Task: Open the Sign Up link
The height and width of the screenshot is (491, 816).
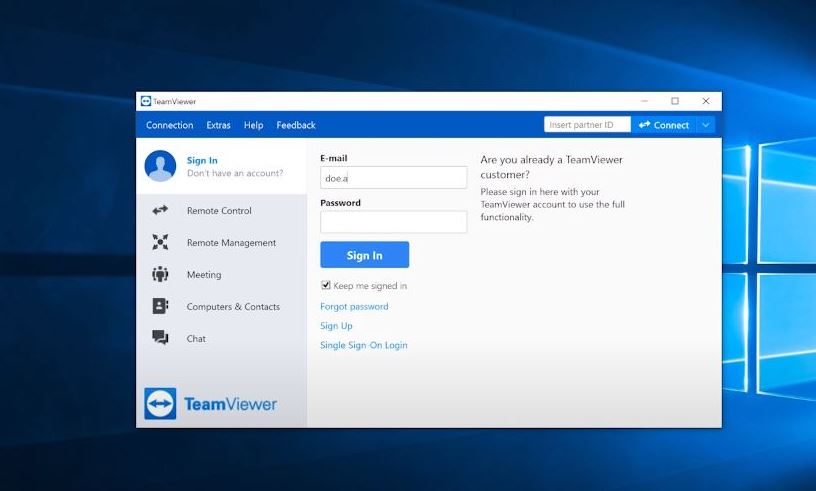Action: tap(336, 325)
